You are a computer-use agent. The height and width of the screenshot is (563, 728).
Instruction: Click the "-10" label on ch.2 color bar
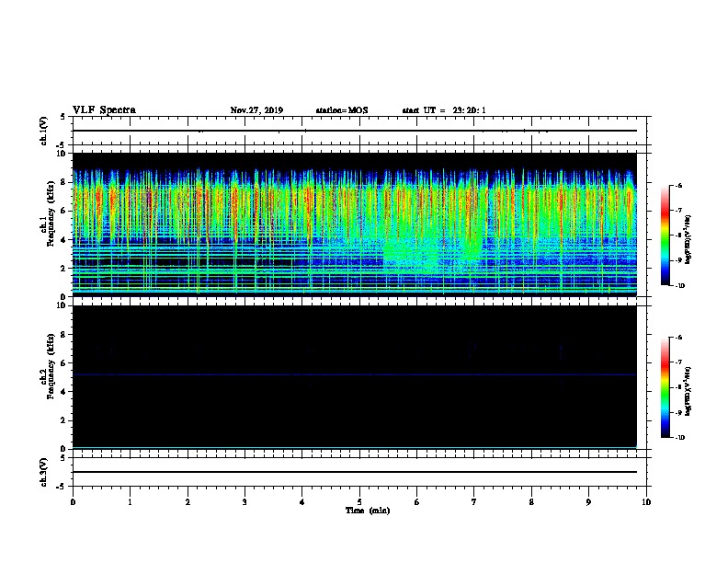coord(679,437)
